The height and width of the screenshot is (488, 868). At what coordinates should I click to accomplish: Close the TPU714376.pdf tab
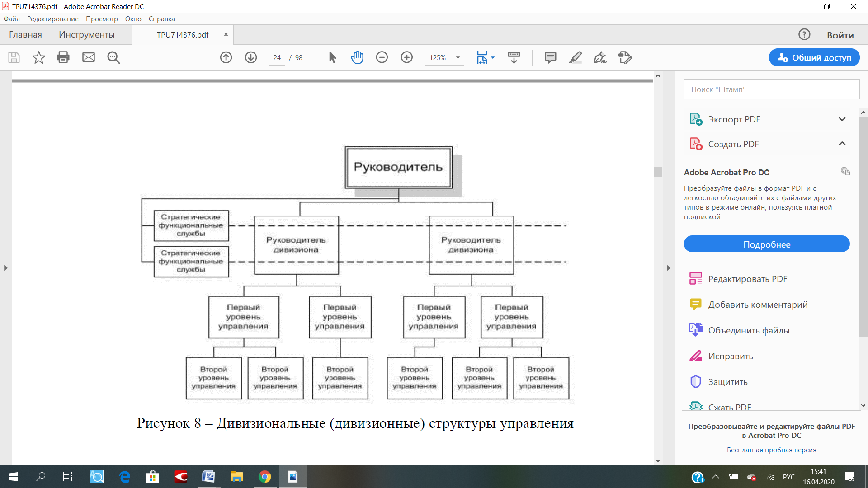point(226,34)
